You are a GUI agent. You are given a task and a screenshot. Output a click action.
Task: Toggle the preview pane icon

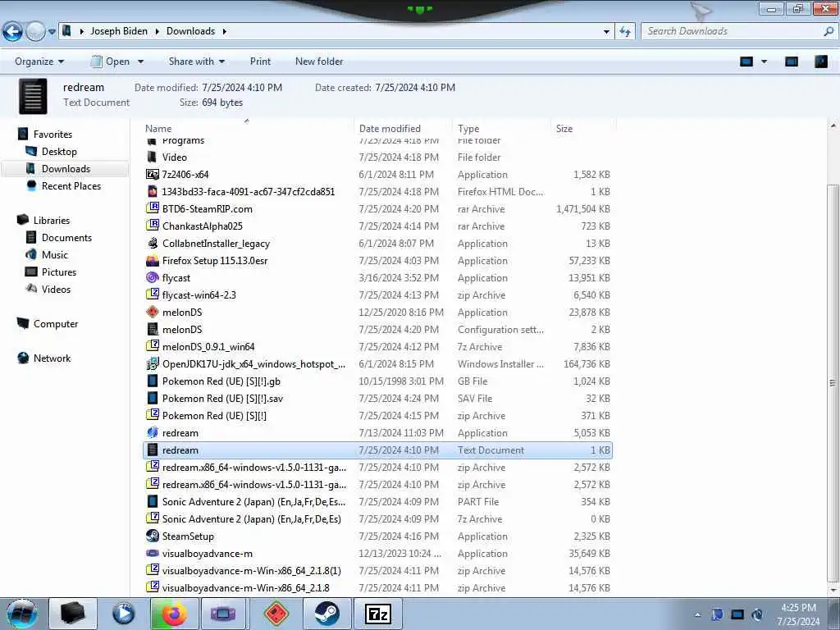792,62
